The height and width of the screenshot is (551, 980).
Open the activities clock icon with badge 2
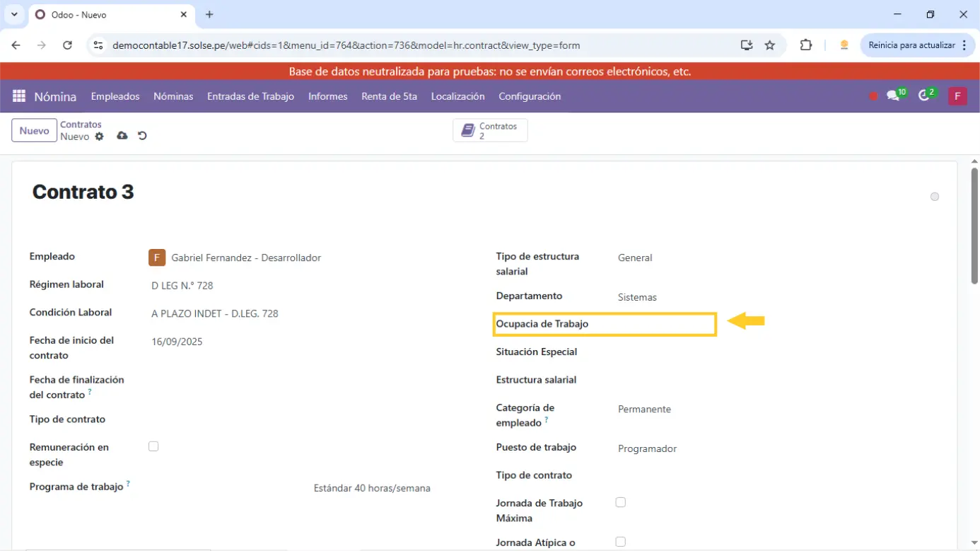click(924, 96)
